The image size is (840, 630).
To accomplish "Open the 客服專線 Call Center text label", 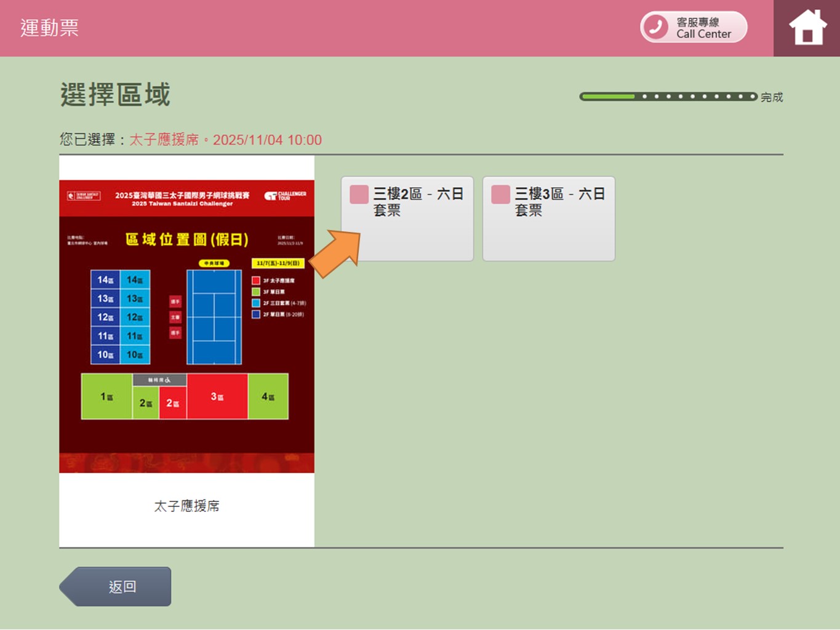I will (x=704, y=28).
